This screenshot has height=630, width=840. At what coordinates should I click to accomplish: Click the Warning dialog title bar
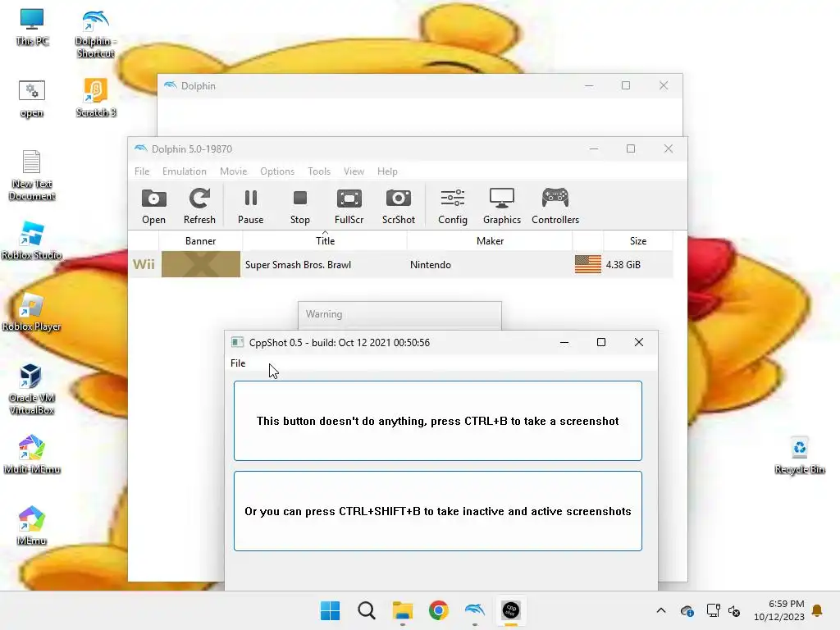click(x=399, y=314)
